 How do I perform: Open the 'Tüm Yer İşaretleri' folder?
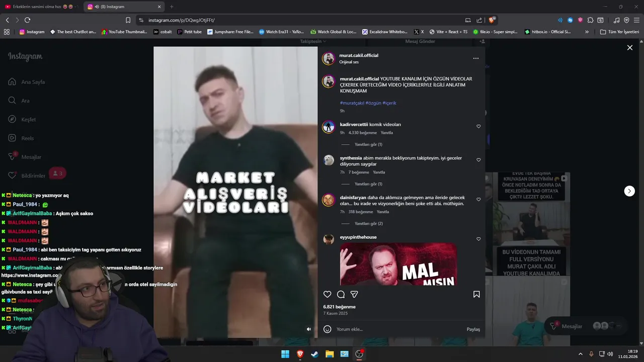tap(619, 32)
